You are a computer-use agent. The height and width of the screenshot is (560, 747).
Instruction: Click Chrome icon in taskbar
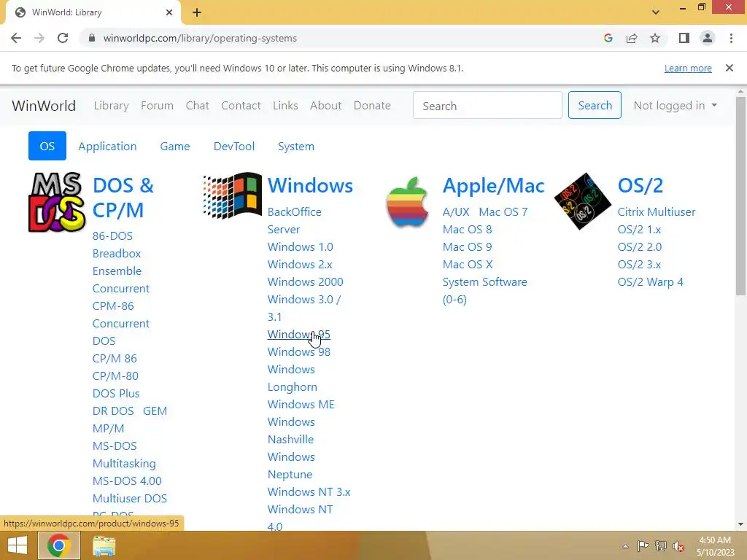(59, 545)
